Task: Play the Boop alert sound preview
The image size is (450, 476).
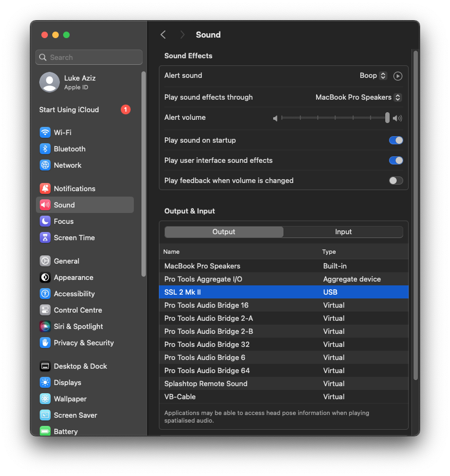Action: pos(398,76)
